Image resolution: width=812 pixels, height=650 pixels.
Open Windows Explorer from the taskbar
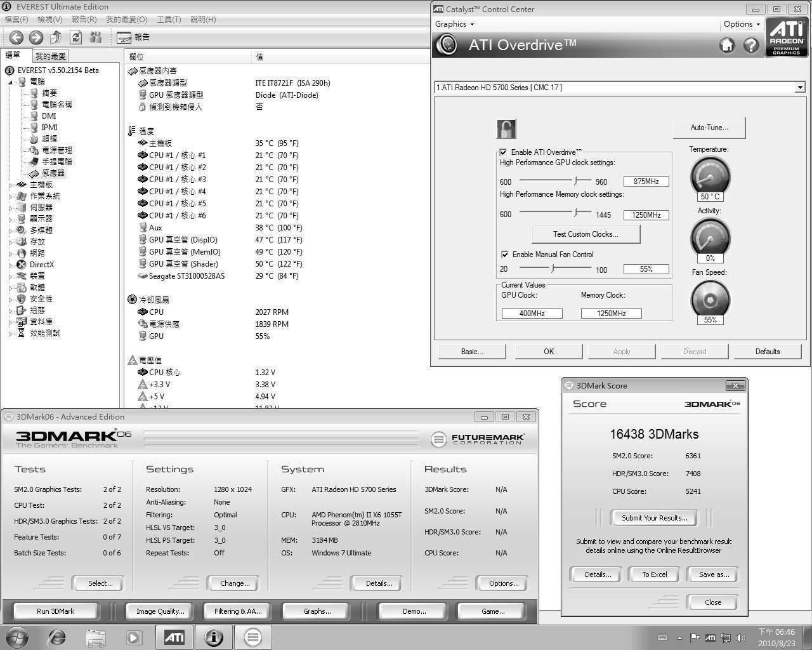point(96,637)
